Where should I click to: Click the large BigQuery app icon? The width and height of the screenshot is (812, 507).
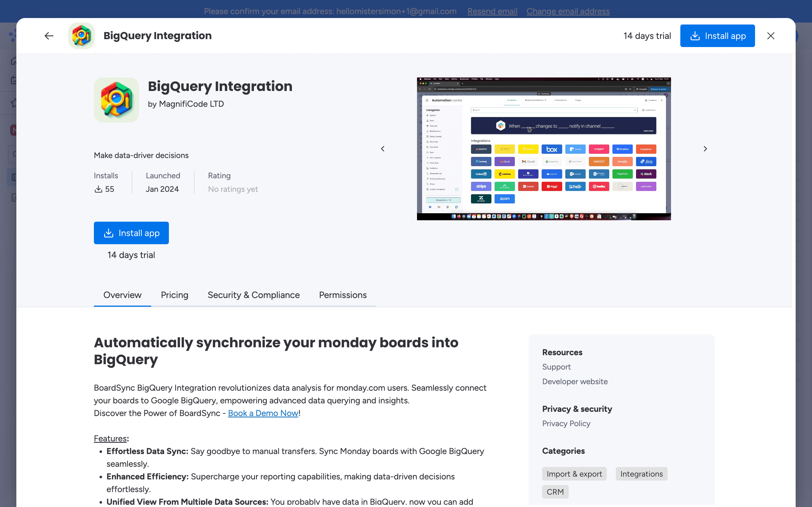116,100
